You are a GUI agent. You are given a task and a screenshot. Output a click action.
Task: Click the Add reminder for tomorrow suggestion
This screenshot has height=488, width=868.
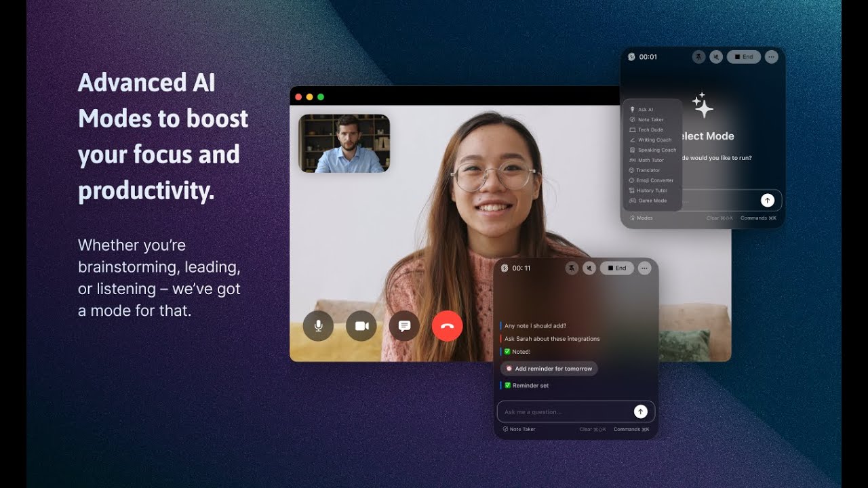pyautogui.click(x=549, y=369)
